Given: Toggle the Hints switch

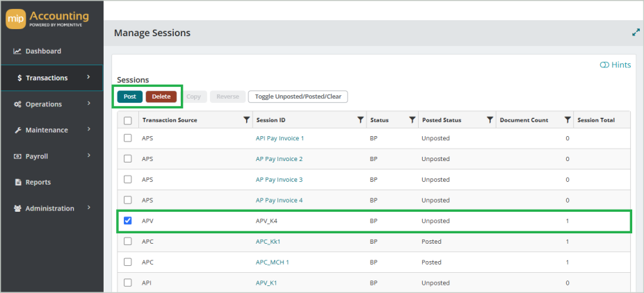Looking at the screenshot, I should 615,65.
